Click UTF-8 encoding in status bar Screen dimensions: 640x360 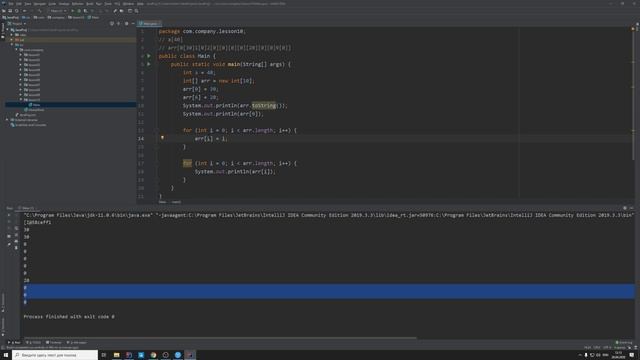607,347
